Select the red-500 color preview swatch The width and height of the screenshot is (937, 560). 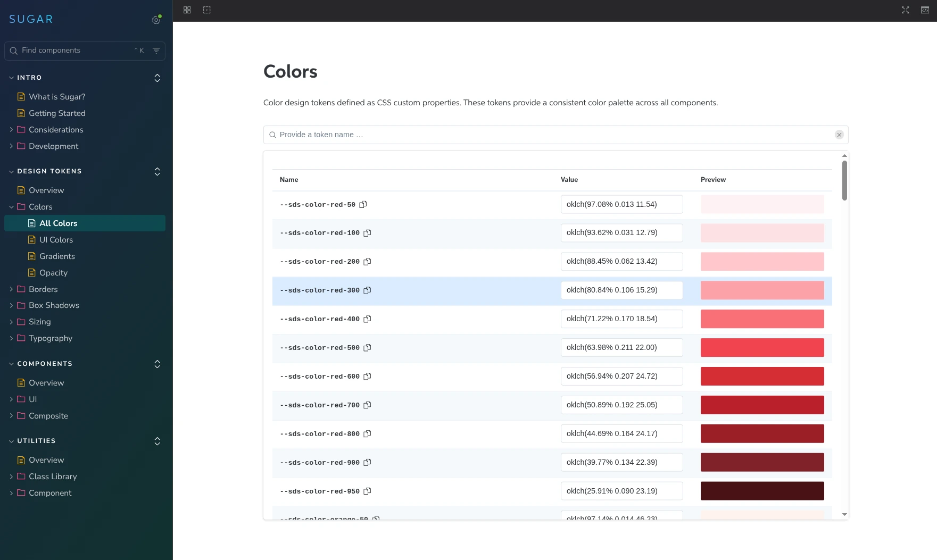(x=762, y=348)
